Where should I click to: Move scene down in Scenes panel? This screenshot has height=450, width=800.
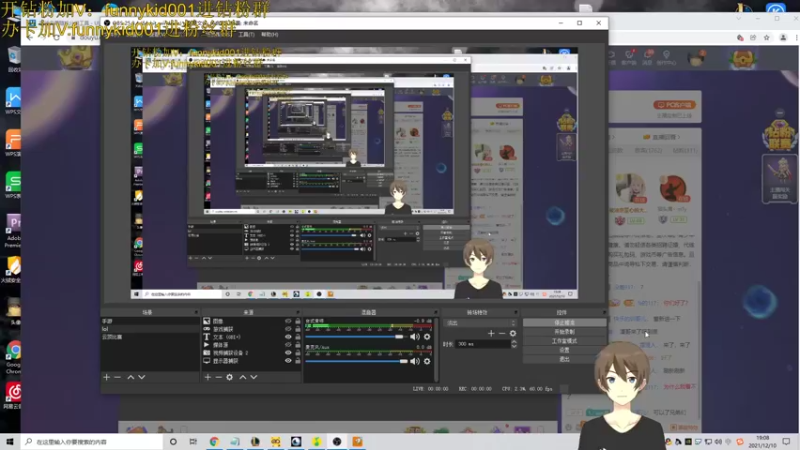[x=142, y=377]
